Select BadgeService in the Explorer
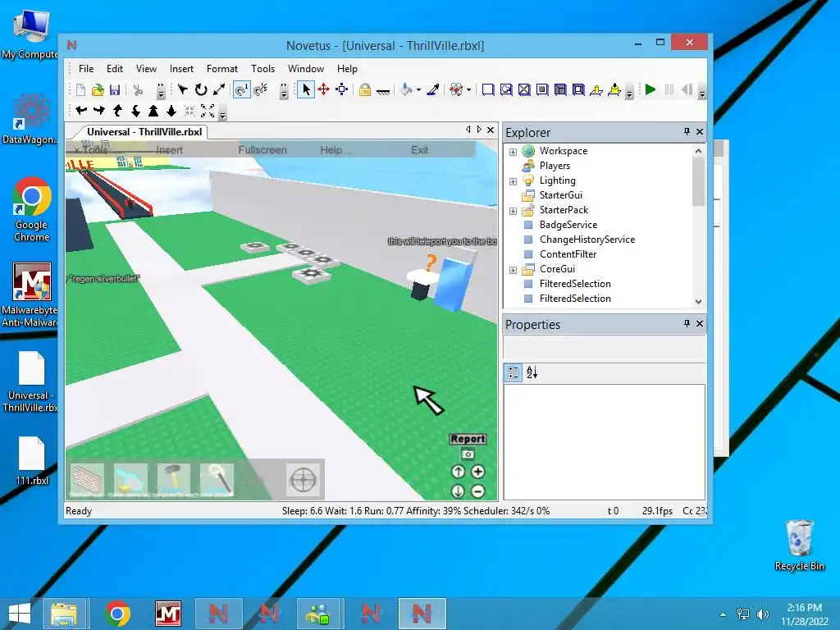The width and height of the screenshot is (840, 630). tap(568, 225)
